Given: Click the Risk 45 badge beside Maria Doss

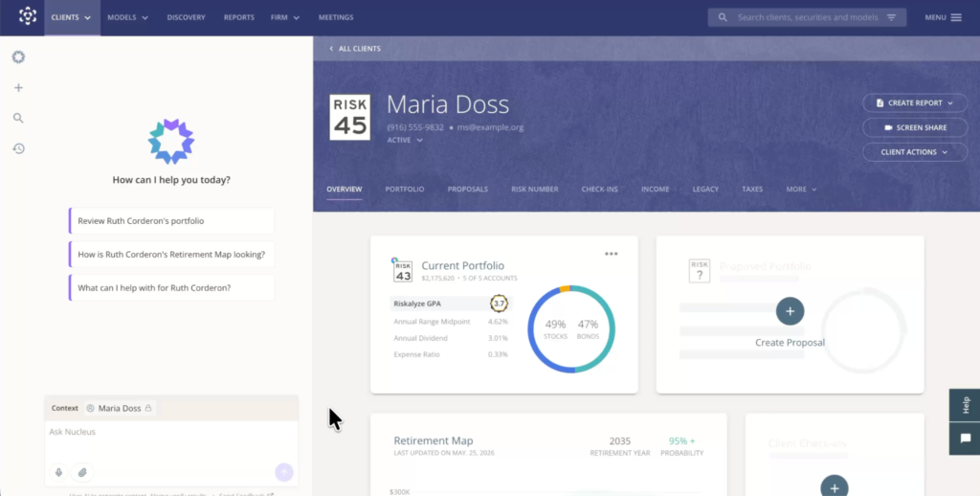Looking at the screenshot, I should (x=349, y=117).
